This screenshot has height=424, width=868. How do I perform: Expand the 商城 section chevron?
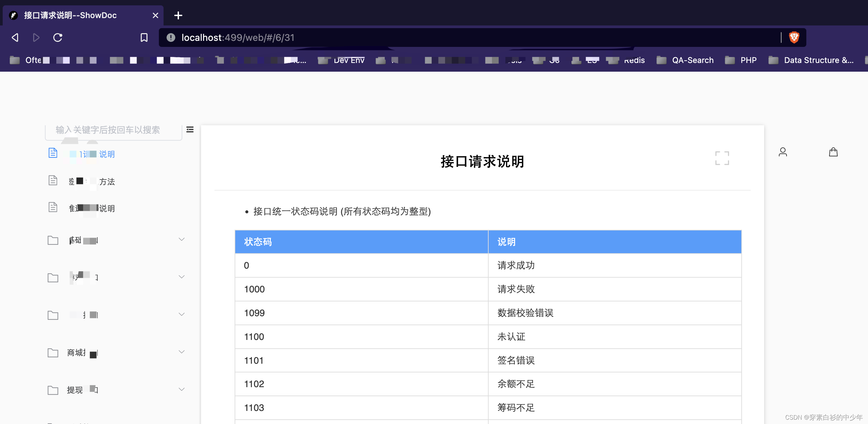pos(182,351)
